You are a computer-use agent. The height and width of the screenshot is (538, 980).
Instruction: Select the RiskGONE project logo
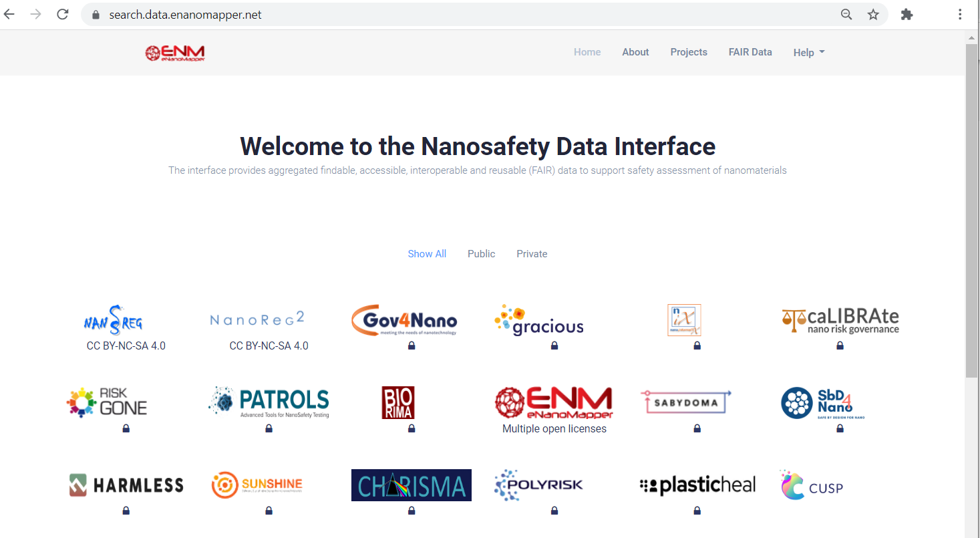point(107,402)
